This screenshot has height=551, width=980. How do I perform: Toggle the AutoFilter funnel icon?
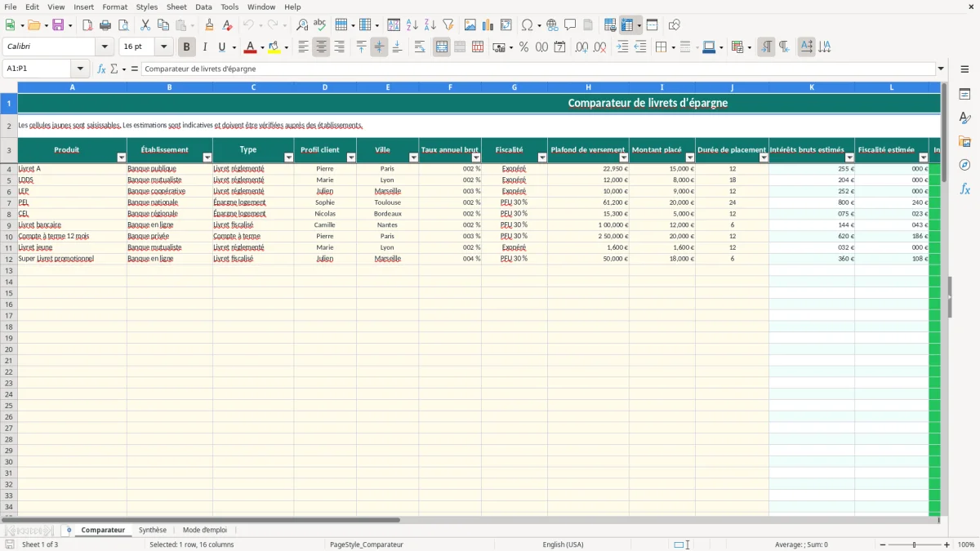coord(448,25)
